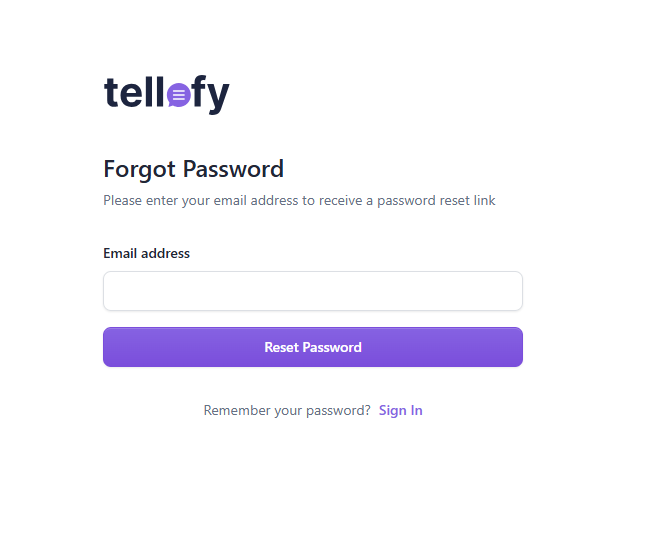Select the Forgot Password heading
The image size is (670, 538).
pos(194,169)
